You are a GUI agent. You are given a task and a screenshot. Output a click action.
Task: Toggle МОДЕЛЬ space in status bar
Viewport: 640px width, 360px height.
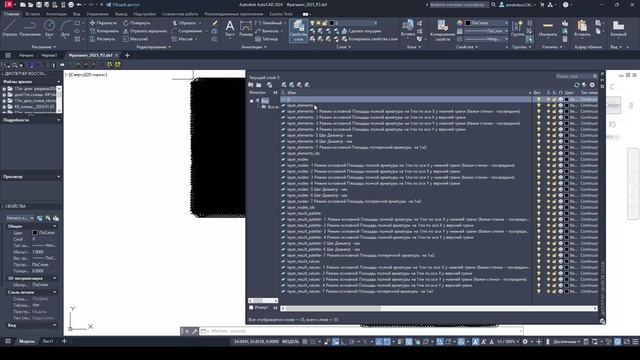[x=291, y=341]
